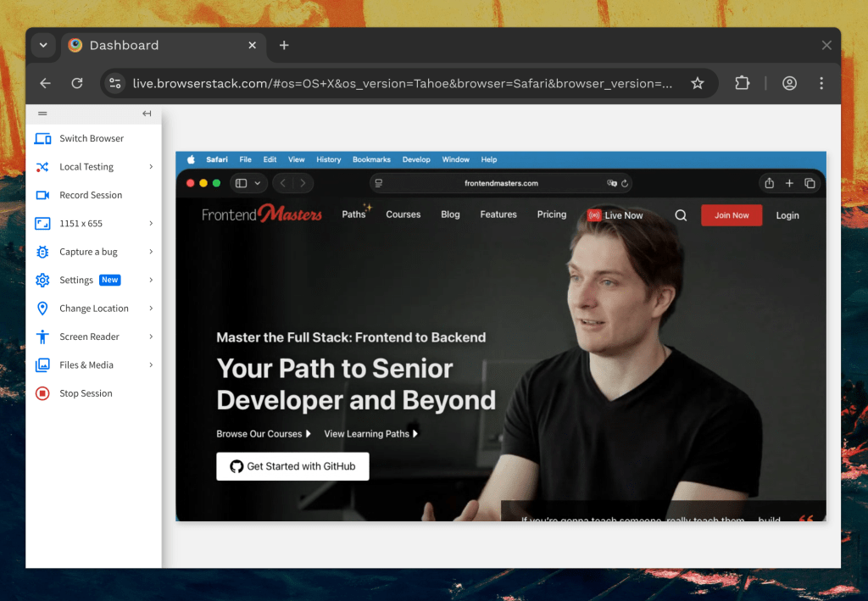The image size is (868, 601).
Task: Open new Safari tab with plus icon
Action: point(789,183)
